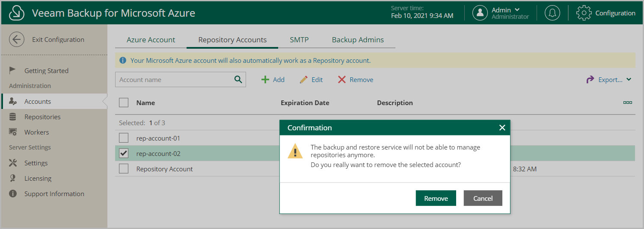644x229 pixels.
Task: Uncheck the rep-account-02 checkbox
Action: click(124, 153)
